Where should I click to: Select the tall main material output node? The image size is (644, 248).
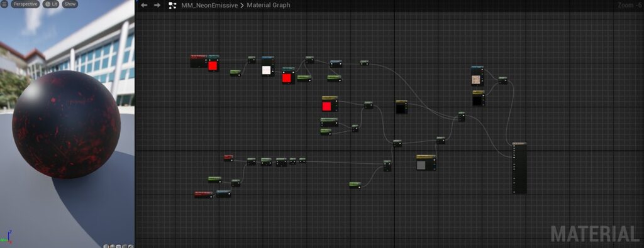click(519, 168)
